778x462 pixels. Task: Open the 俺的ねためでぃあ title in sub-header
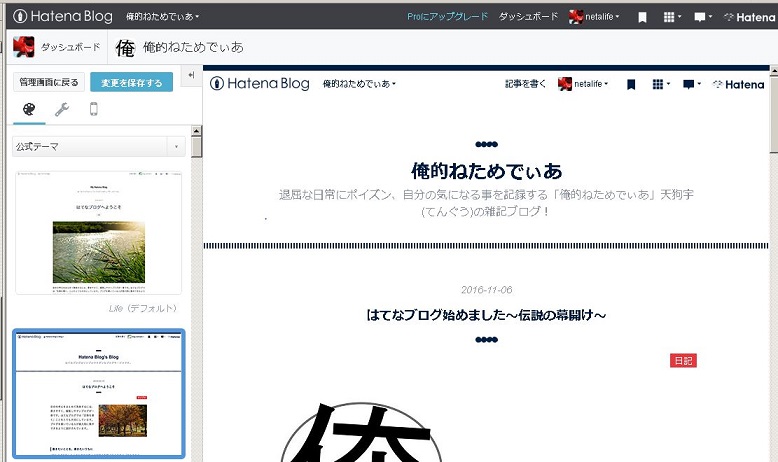coord(194,47)
